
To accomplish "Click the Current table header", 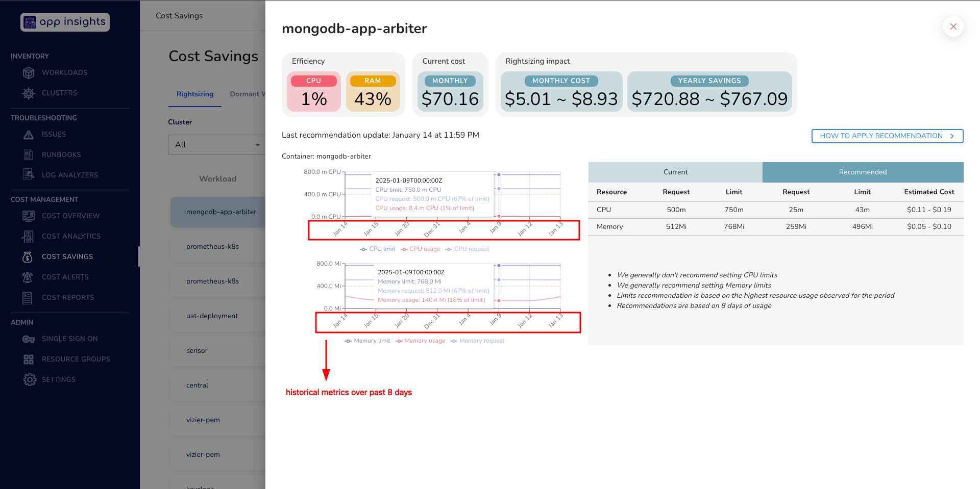I will coord(675,172).
